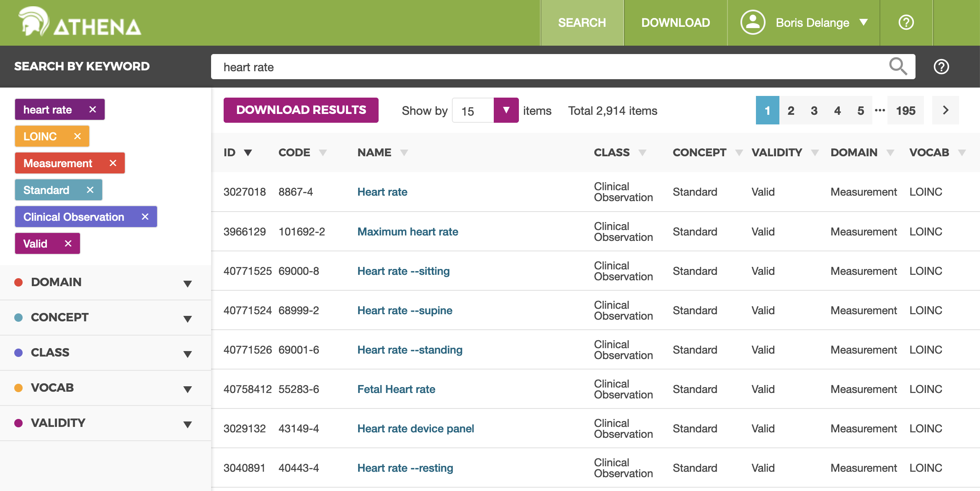Sort by VALIDITY column arrow

815,152
